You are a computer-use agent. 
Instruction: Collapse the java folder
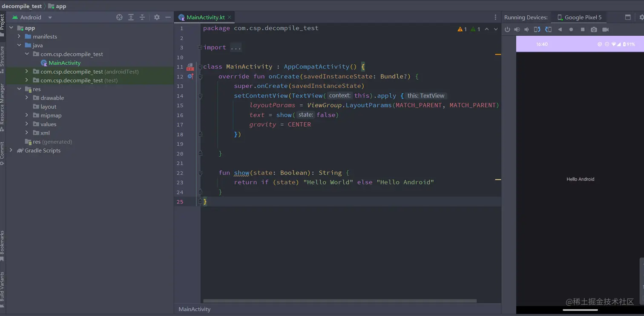[19, 45]
